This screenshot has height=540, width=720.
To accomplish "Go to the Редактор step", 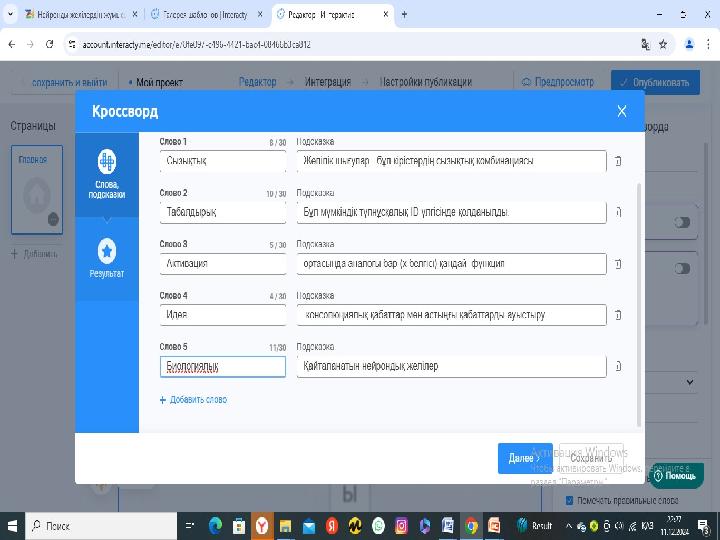I will (x=258, y=82).
